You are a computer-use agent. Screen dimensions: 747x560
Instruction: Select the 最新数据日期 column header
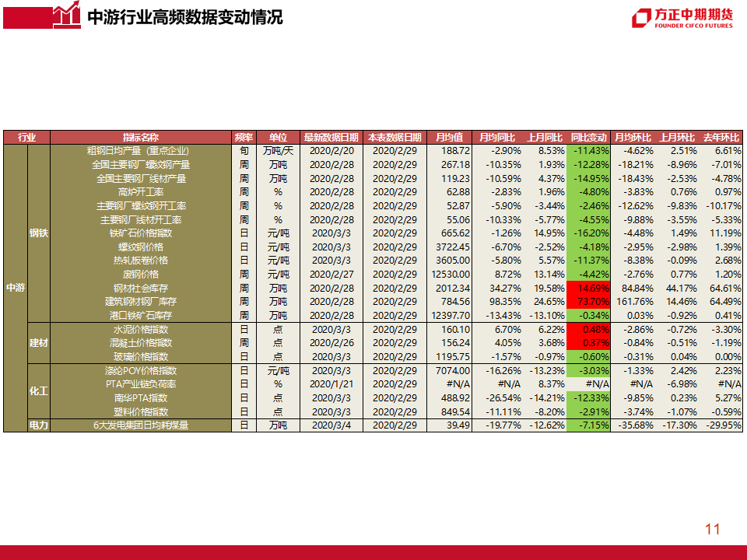pyautogui.click(x=331, y=137)
